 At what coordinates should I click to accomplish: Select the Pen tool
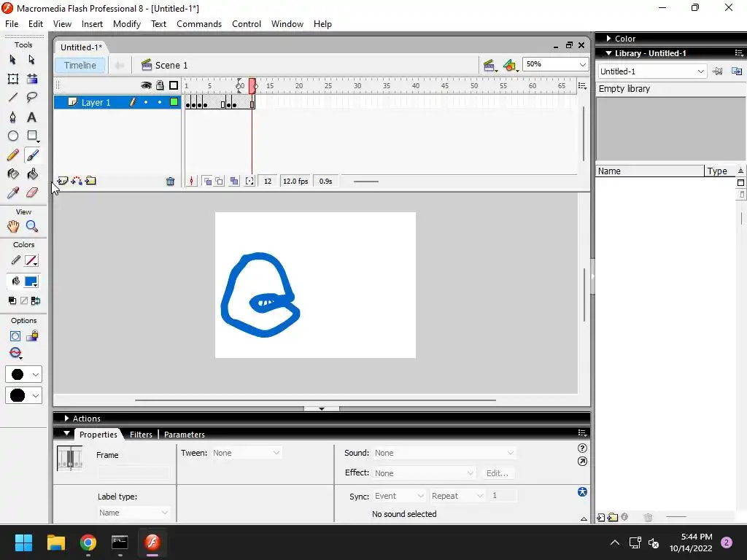(x=13, y=117)
